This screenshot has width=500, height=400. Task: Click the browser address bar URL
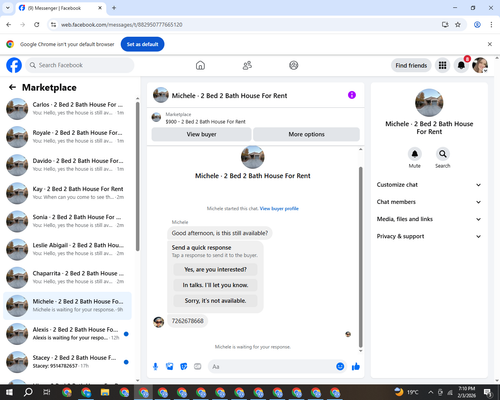pos(121,25)
